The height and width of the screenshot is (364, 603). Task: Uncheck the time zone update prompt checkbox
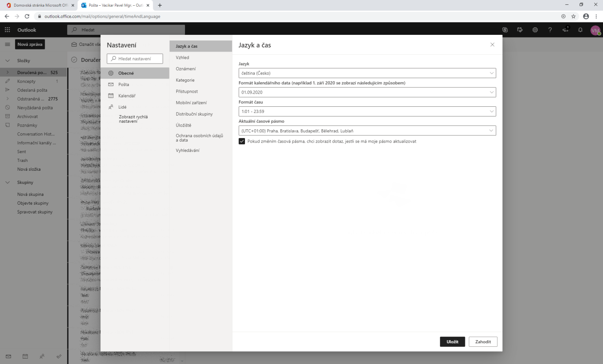[242, 141]
